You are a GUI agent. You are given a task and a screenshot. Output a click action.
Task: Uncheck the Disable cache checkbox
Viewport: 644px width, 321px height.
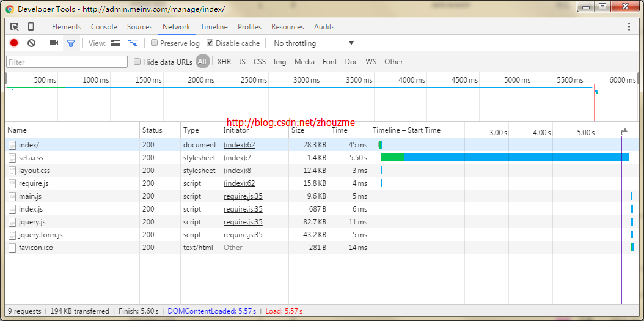210,43
